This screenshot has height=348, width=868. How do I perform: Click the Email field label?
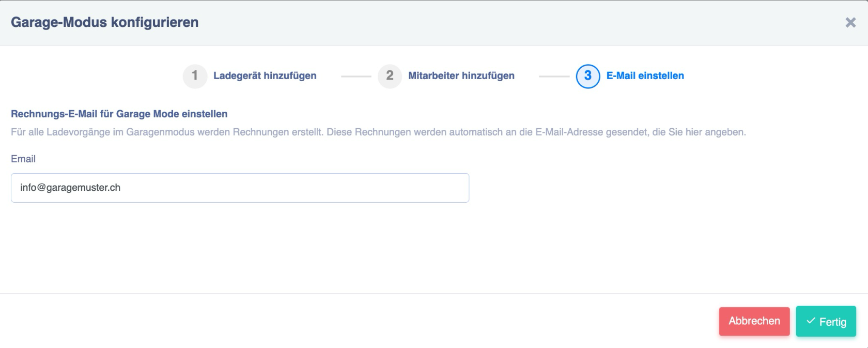(23, 159)
